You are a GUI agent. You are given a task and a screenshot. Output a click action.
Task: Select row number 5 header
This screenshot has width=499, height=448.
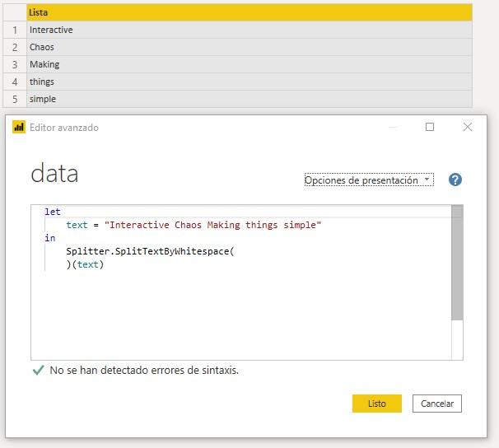[x=15, y=99]
